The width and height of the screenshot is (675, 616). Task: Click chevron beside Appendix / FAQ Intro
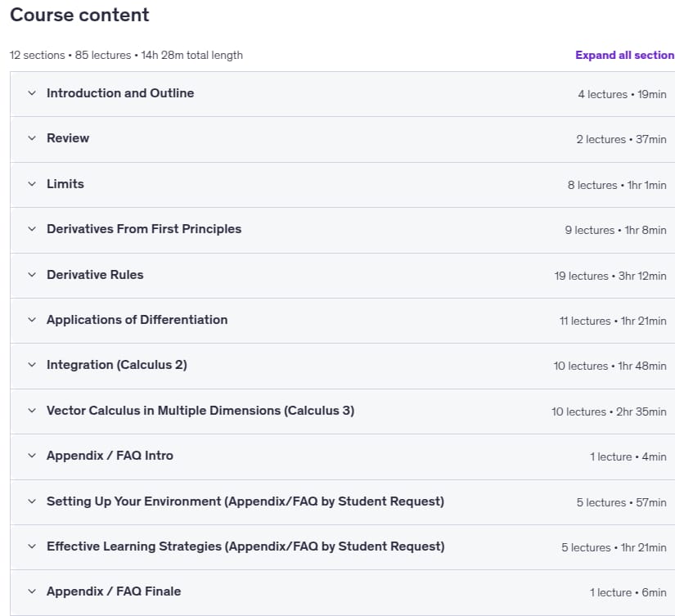pyautogui.click(x=32, y=456)
